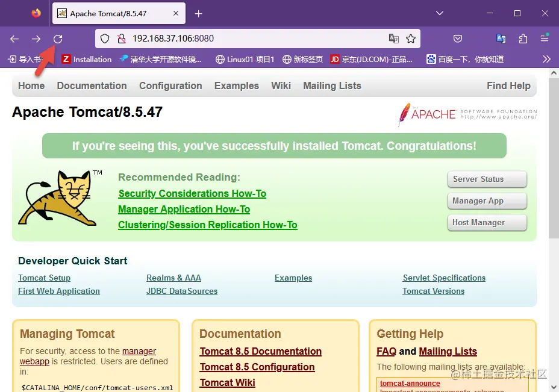This screenshot has width=559, height=392.
Task: Go to Home in Tomcat nav bar
Action: [31, 86]
